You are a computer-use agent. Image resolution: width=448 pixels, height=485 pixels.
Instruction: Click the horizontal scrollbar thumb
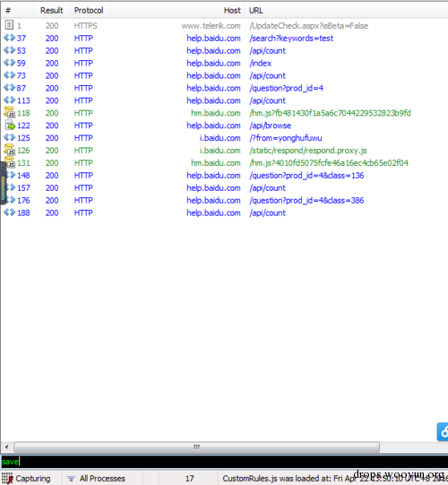coord(196,447)
